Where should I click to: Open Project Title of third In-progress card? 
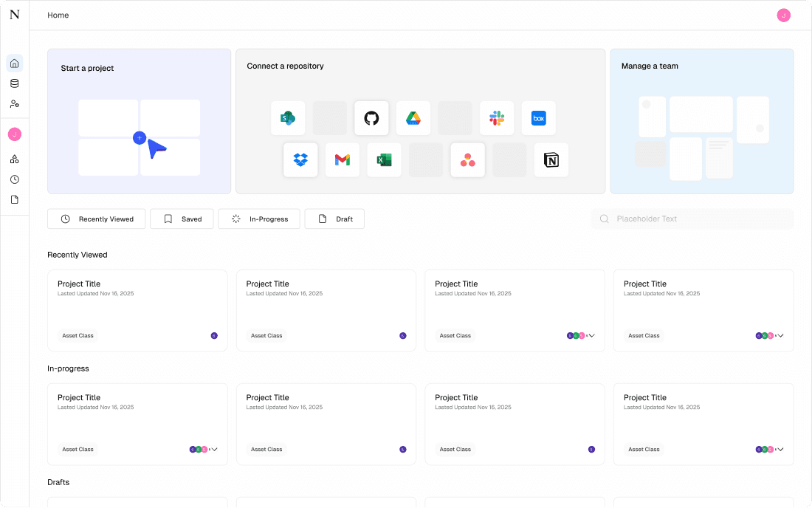[456, 398]
